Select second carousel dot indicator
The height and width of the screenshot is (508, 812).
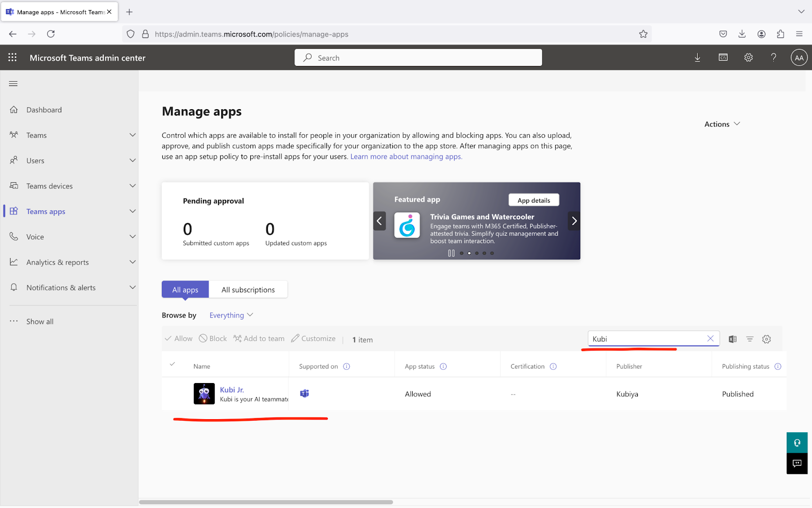(469, 253)
